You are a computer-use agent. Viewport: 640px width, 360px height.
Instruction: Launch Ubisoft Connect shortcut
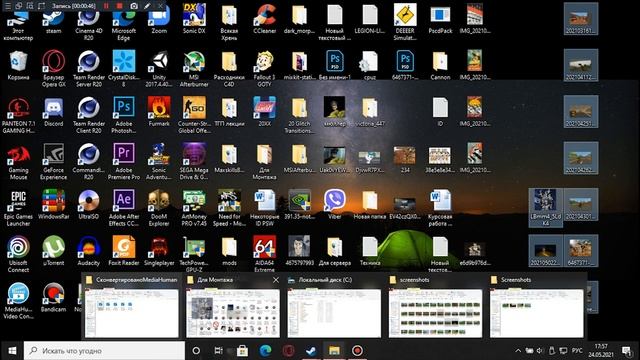coord(18,255)
